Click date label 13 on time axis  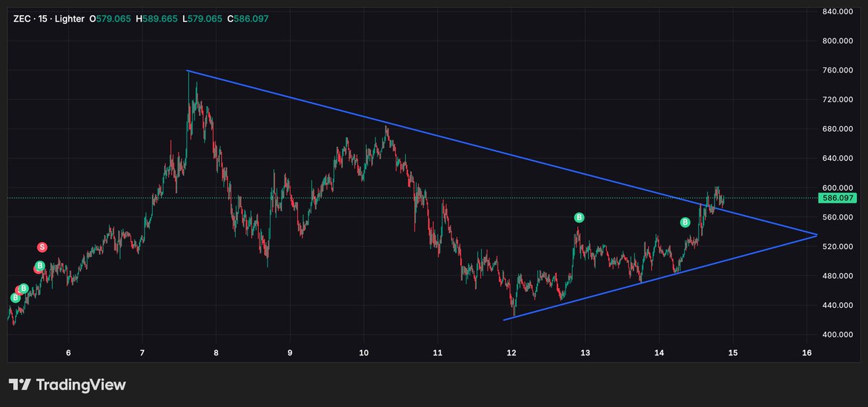(585, 353)
